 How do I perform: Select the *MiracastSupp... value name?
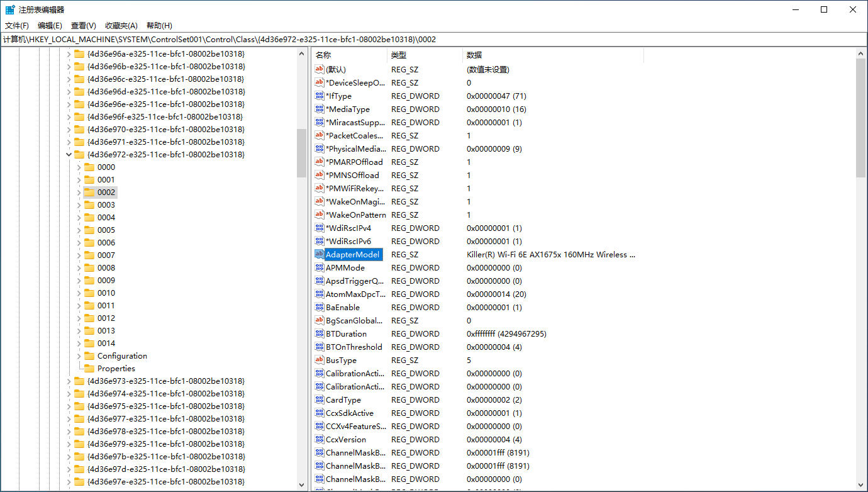point(355,122)
